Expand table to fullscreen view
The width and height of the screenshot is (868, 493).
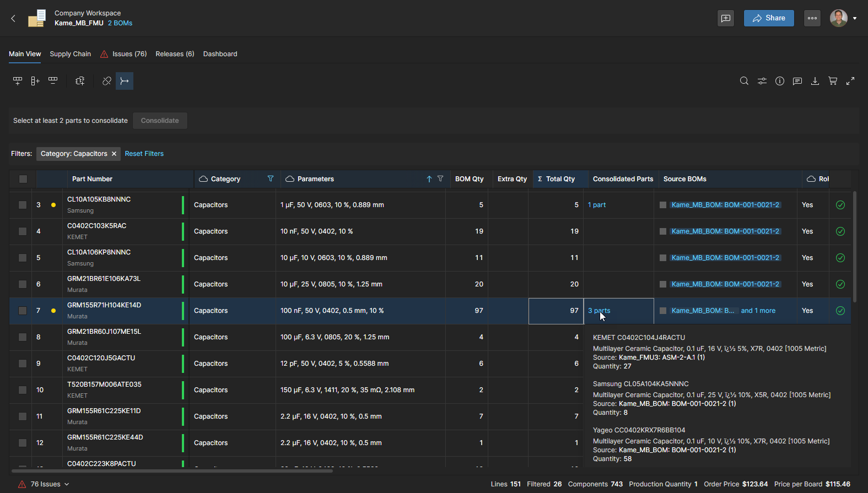coord(850,81)
